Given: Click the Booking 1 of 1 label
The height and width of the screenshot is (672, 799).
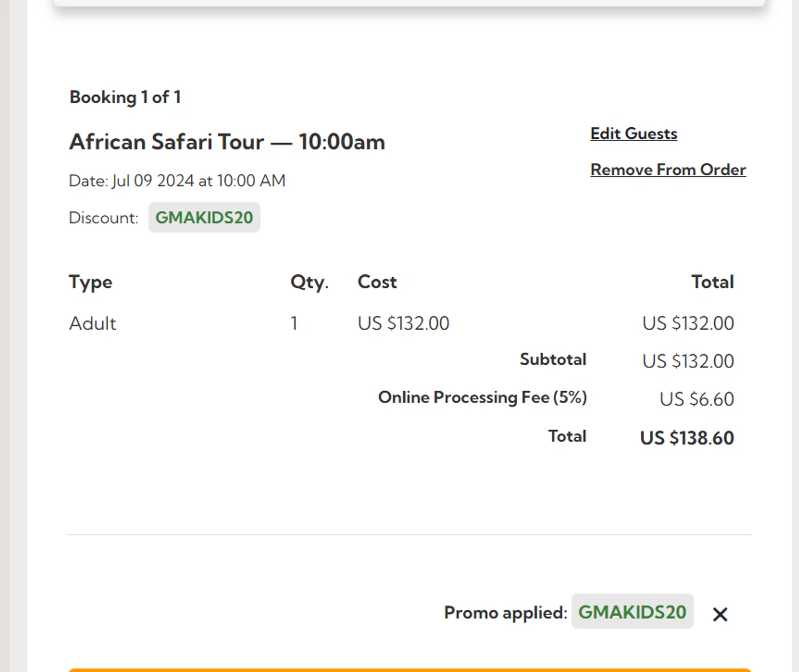Looking at the screenshot, I should point(125,97).
